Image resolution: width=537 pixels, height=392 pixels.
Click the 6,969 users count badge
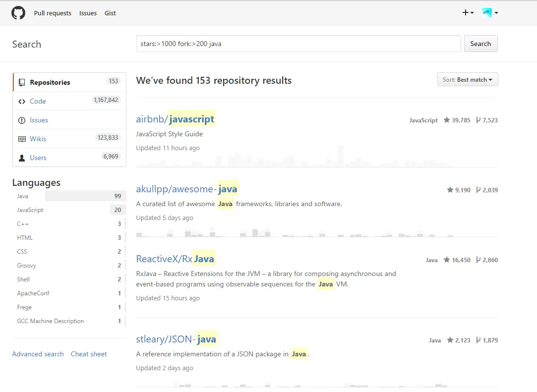111,157
